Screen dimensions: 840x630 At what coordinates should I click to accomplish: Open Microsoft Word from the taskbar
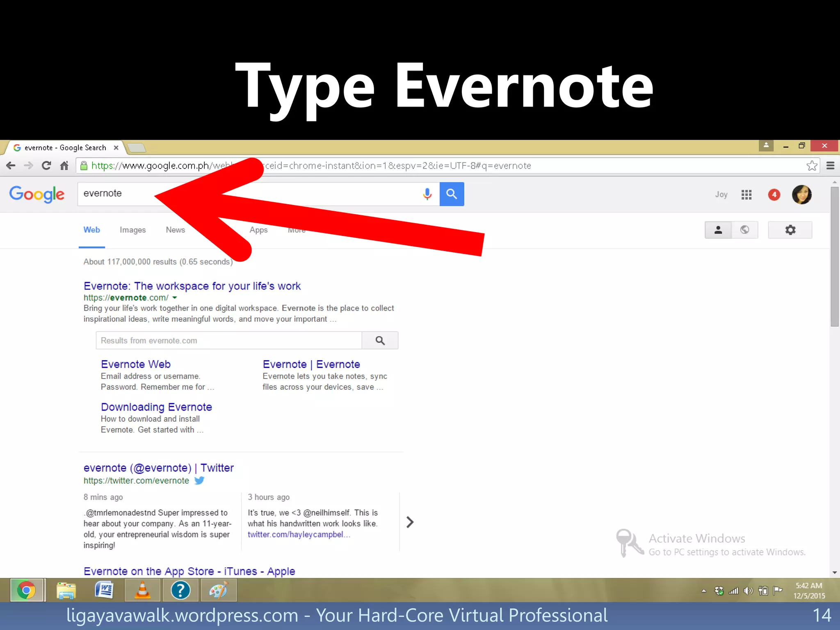104,591
